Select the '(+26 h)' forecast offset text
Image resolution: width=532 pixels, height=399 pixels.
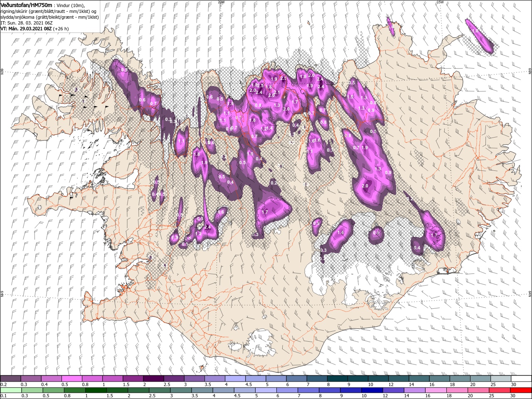pos(61,29)
